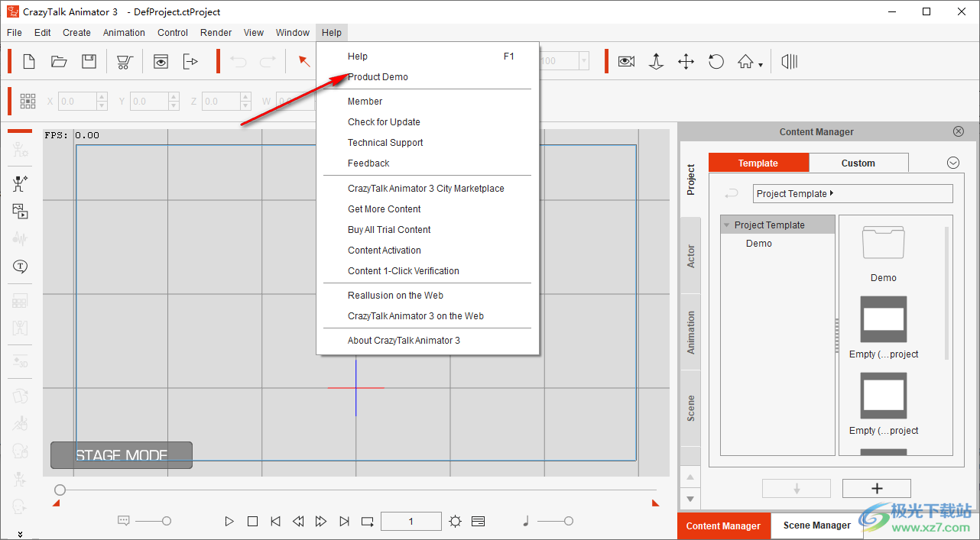Click the Scene Manager button

click(x=816, y=525)
